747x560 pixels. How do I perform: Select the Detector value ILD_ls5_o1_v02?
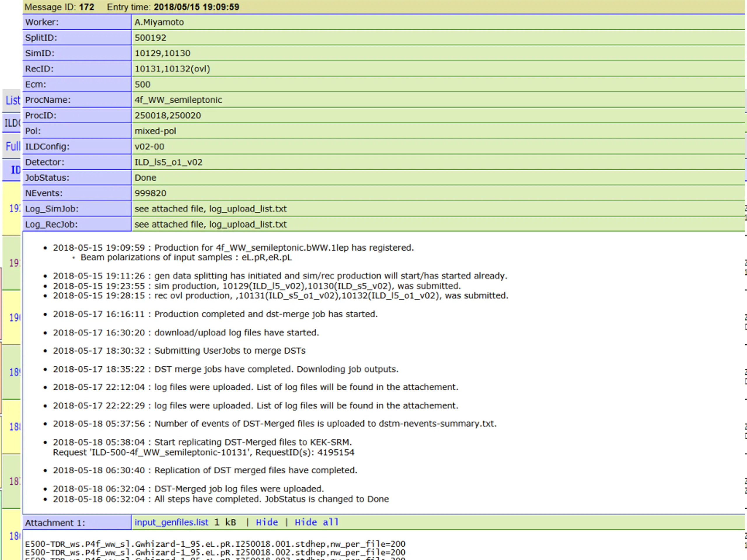pos(169,162)
